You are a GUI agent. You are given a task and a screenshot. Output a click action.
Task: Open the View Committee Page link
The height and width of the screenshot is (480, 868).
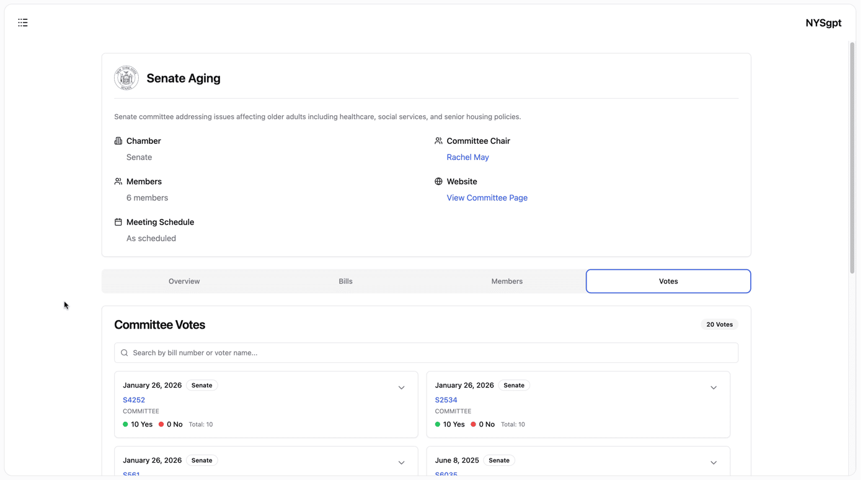tap(487, 198)
